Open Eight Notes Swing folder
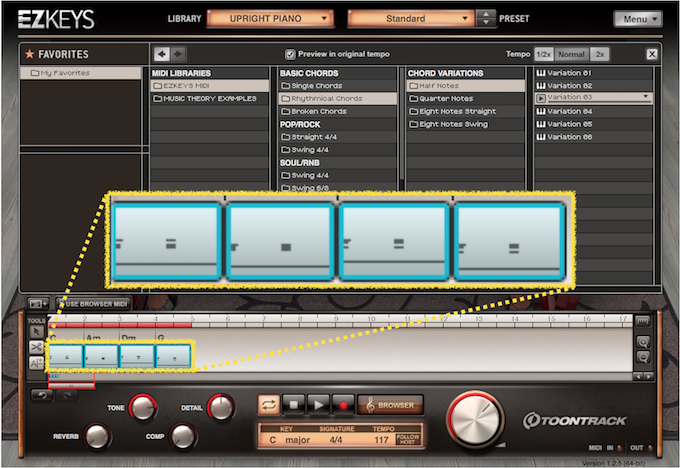The height and width of the screenshot is (468, 680). pyautogui.click(x=465, y=124)
